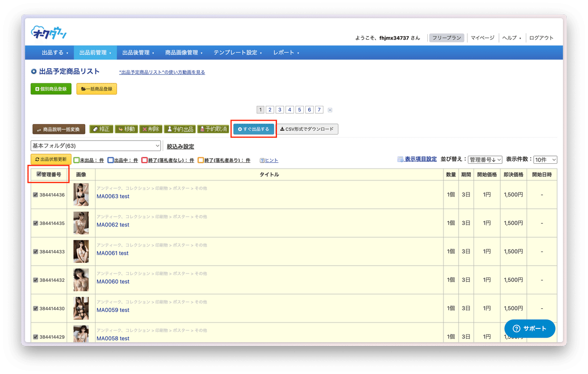
Task: Click the 開始日時 column header
Action: (542, 175)
